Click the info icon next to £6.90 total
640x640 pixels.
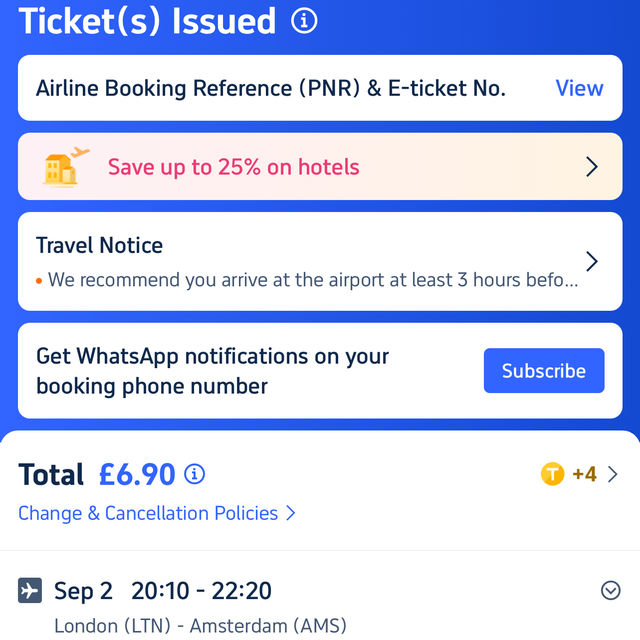click(194, 474)
